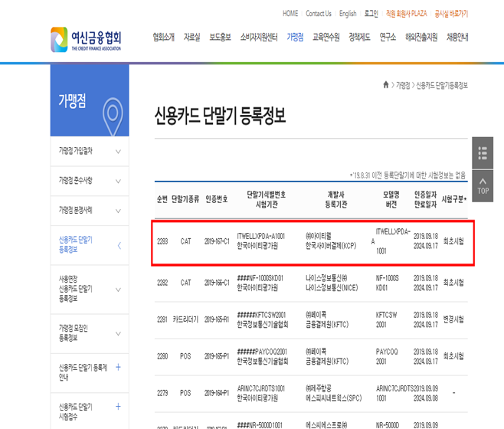Open 신용카드 단말기 등록제 안내 plus icon
The height and width of the screenshot is (429, 504).
[x=118, y=367]
